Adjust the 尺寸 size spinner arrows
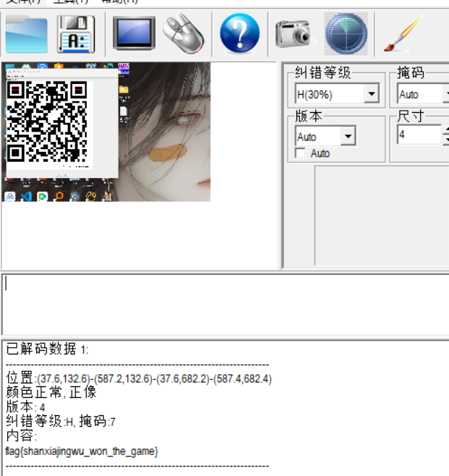This screenshot has width=449, height=476. tap(445, 135)
